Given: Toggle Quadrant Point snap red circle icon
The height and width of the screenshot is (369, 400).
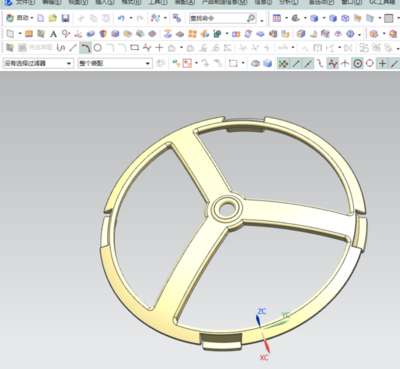Looking at the screenshot, I should [370, 63].
